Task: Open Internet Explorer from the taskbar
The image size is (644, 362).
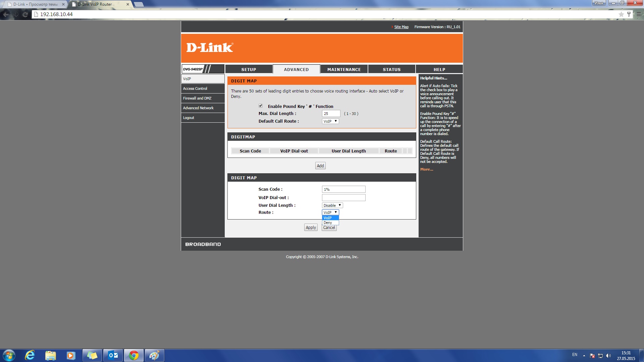Action: click(x=30, y=355)
